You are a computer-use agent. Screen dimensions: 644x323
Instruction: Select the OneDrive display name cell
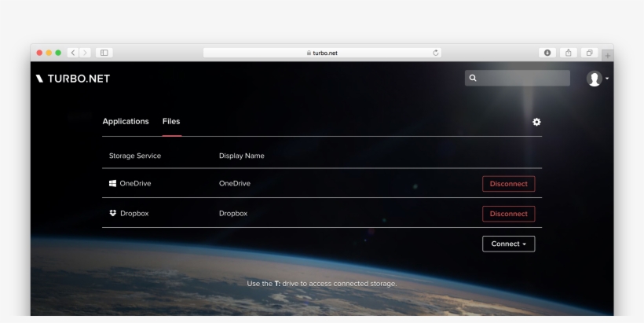pyautogui.click(x=235, y=183)
